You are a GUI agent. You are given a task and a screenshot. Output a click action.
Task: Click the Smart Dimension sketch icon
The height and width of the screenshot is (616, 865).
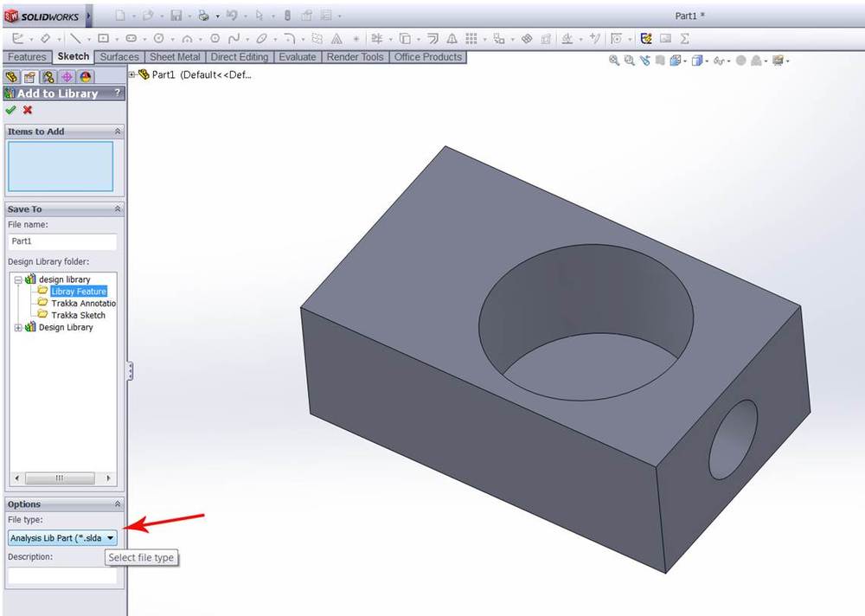pos(45,38)
